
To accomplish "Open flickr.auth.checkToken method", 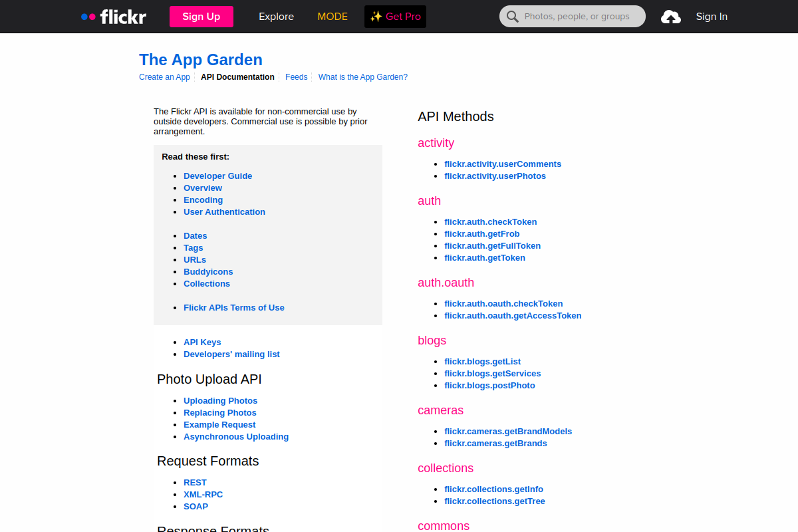I will pos(491,222).
